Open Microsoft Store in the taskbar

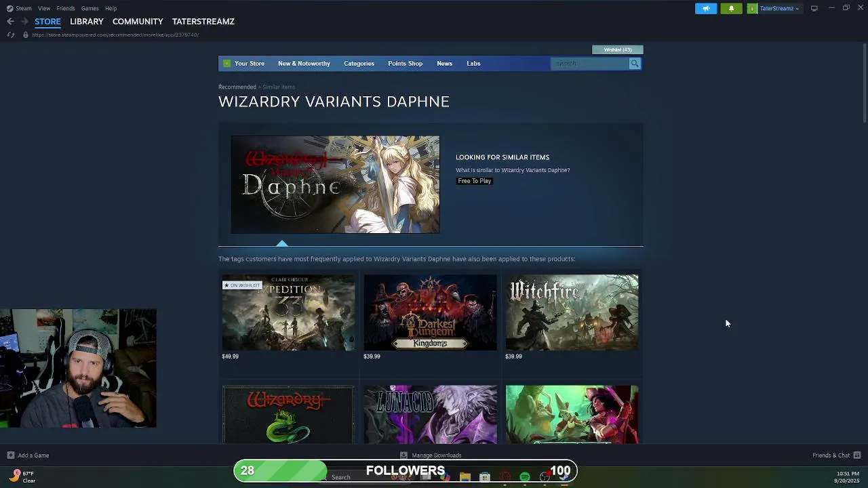(485, 477)
